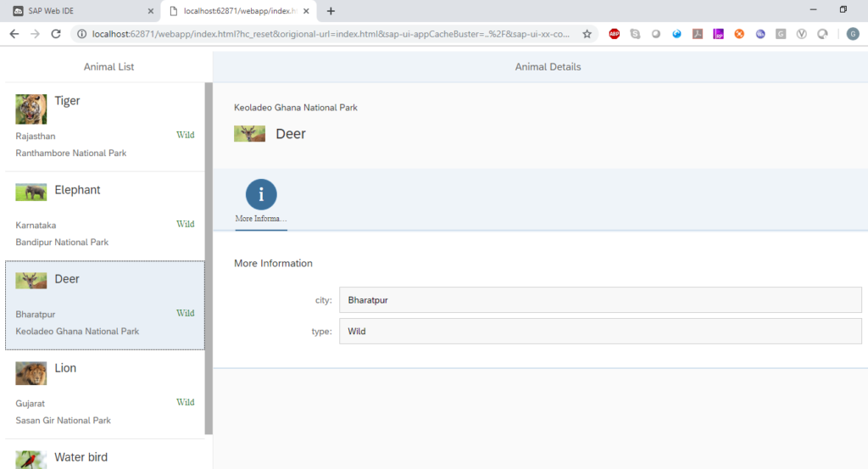Reload the current page
The image size is (868, 469).
pos(56,34)
